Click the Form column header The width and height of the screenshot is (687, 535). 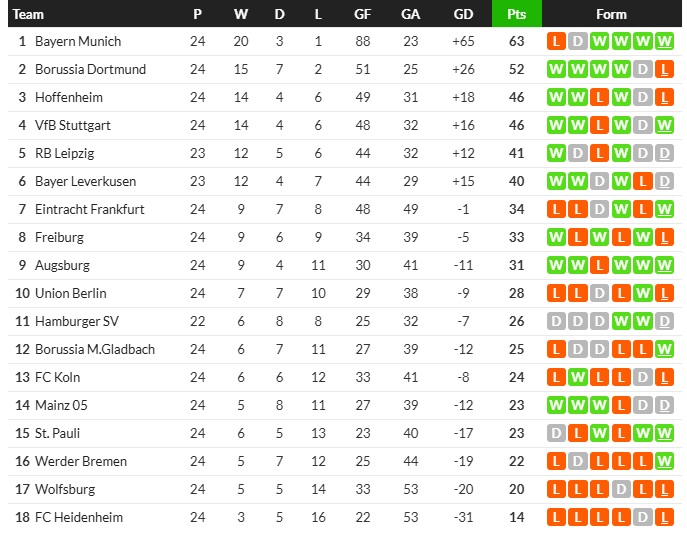[x=611, y=14]
